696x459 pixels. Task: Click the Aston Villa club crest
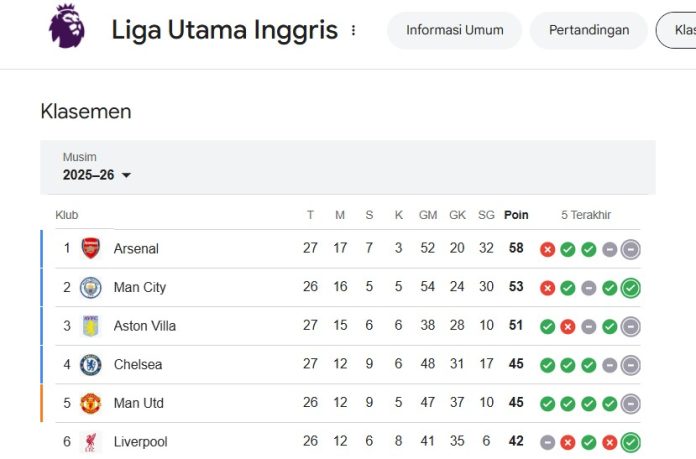91,326
